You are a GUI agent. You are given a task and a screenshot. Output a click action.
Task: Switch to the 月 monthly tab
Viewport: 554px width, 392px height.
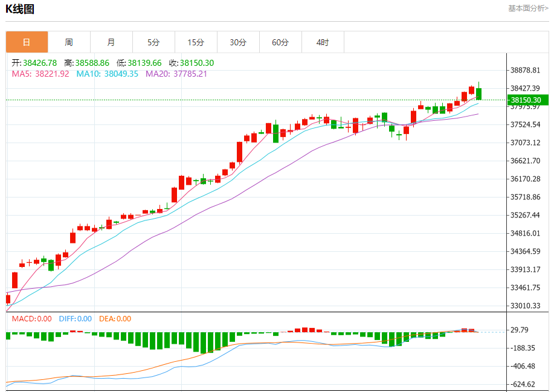(111, 42)
